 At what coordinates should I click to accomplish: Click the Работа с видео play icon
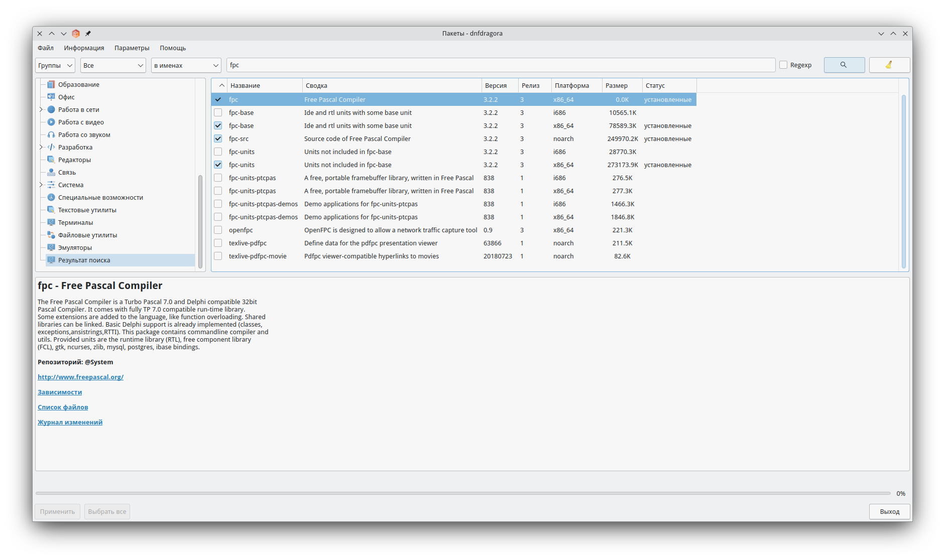pyautogui.click(x=51, y=122)
